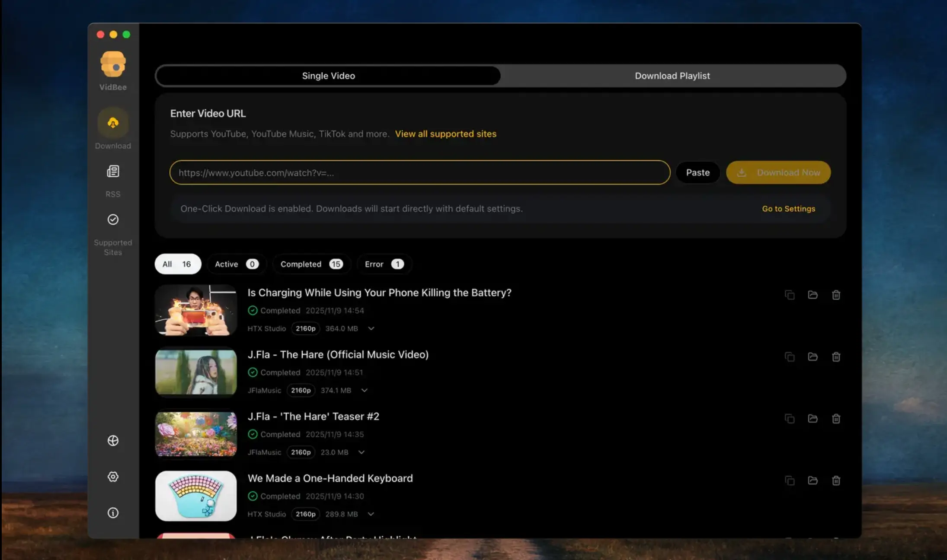Click The Hare music video thumbnail
Screen dimensions: 947x560
(196, 372)
